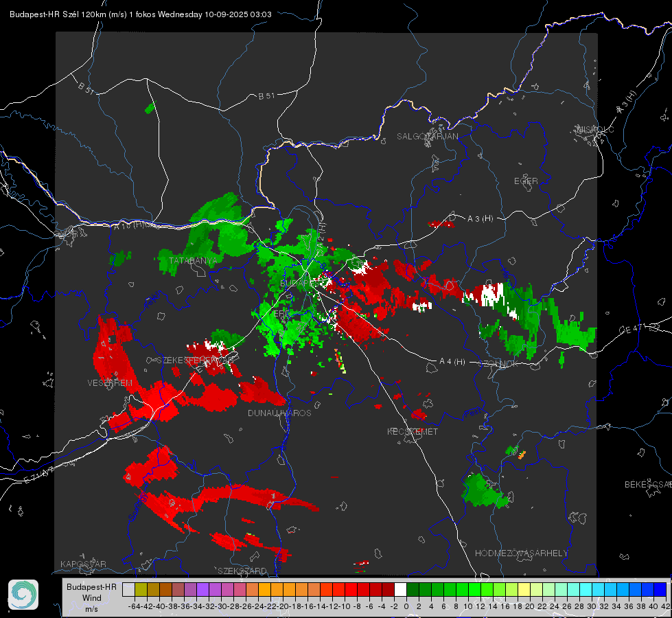Click the HÓDMEZŐVÁSÁRHELY city label
The image size is (672, 618).
point(521,553)
